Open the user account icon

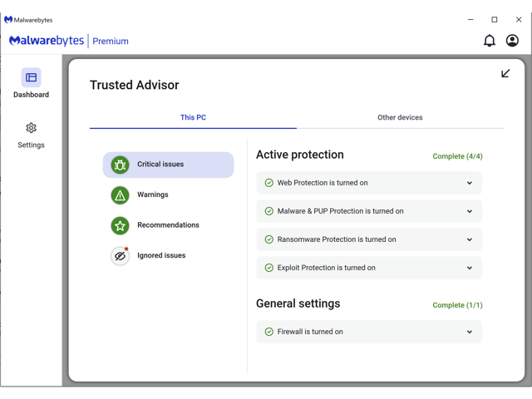tap(512, 41)
